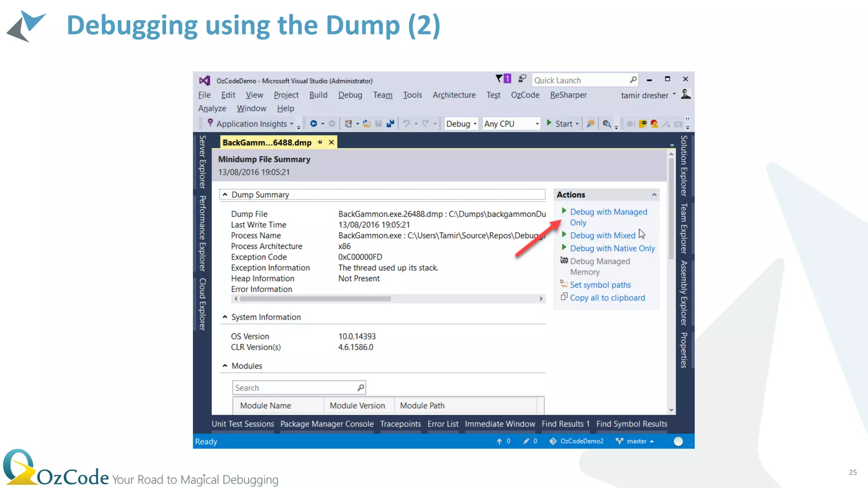
Task: Click the browser search globe icon
Action: tap(606, 124)
